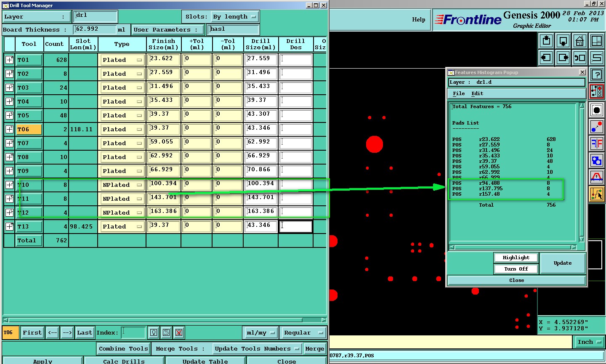Open File menu in Features Histogram Popup
The image size is (606, 364).
459,93
